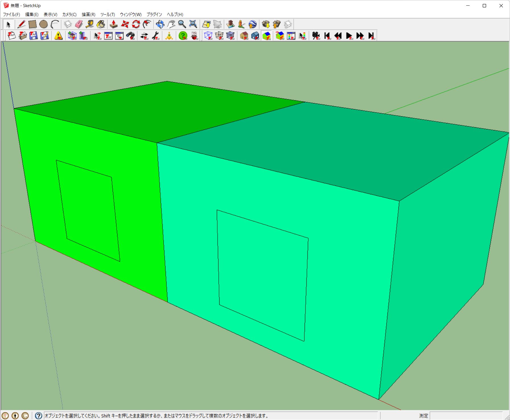The height and width of the screenshot is (420, 510).
Task: Click the FAQ icon
Action: coord(194,36)
